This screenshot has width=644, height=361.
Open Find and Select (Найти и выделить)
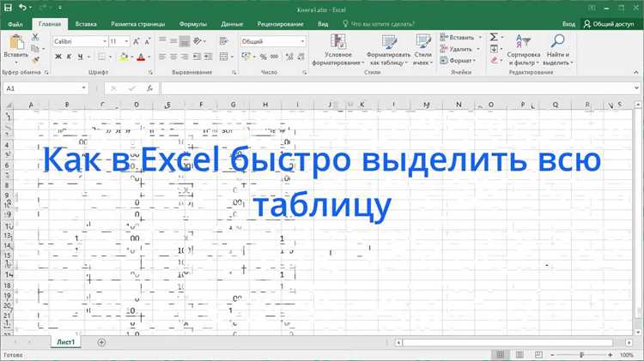tap(557, 50)
